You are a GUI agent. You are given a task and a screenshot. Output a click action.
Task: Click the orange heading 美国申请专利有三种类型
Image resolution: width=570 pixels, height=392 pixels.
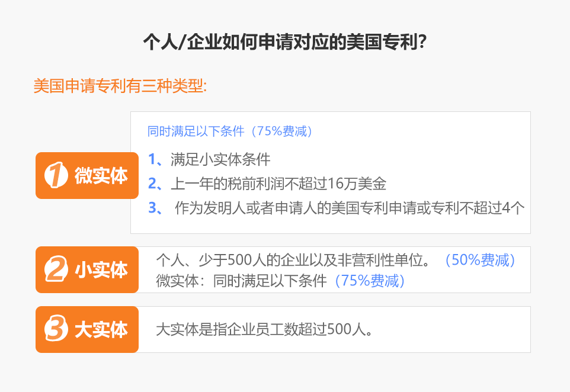[x=120, y=86]
